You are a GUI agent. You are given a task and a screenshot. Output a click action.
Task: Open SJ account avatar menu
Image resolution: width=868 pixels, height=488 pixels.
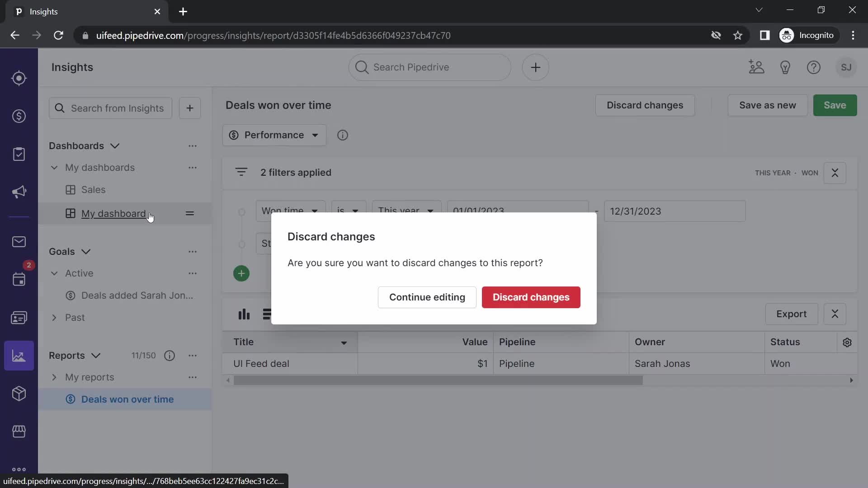coord(846,67)
